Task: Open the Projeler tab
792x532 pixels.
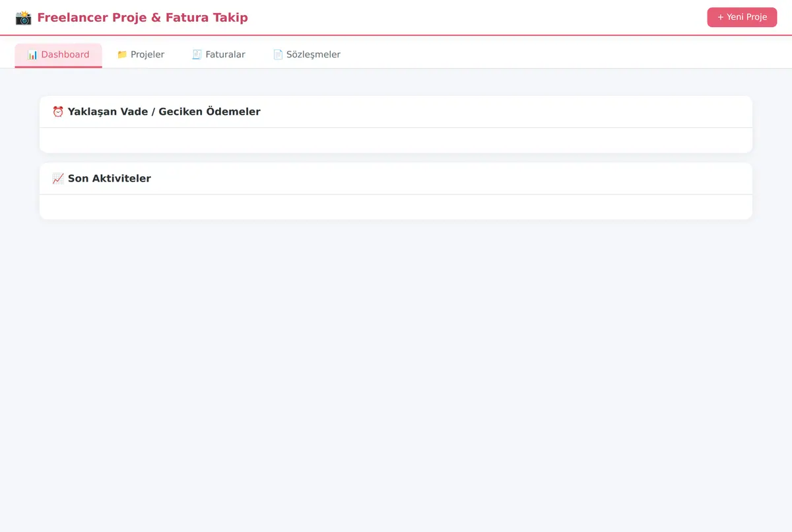Action: (141, 55)
